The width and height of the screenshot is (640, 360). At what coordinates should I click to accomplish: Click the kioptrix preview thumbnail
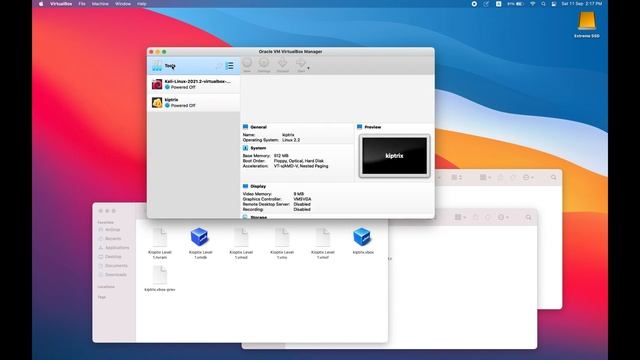point(394,156)
